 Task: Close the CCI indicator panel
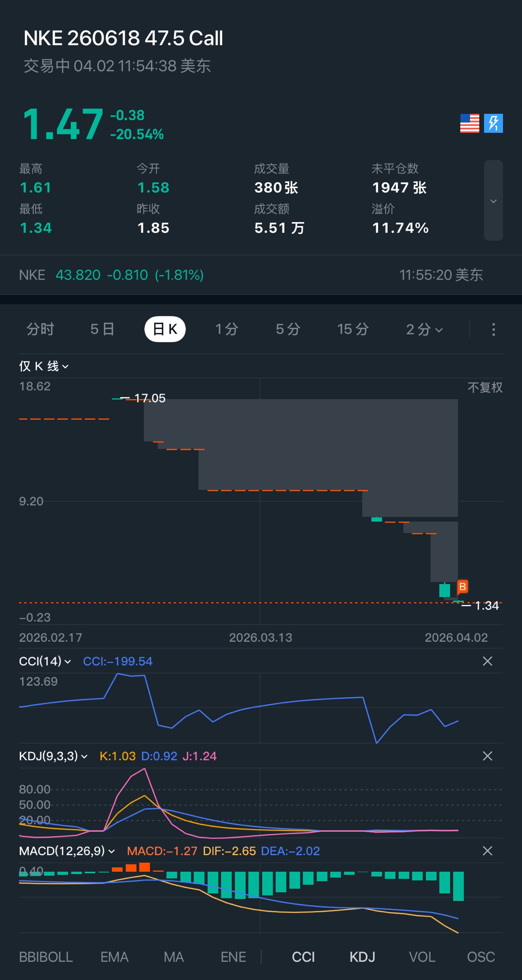pyautogui.click(x=487, y=661)
